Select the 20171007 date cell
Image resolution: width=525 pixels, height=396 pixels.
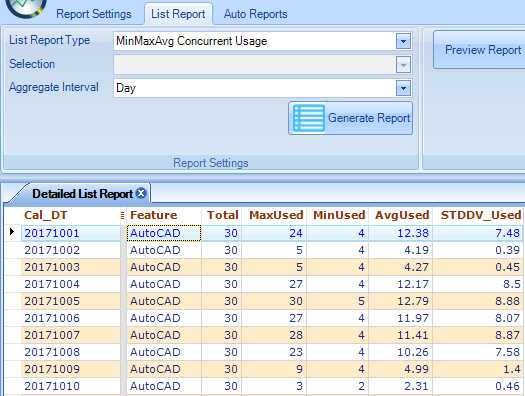pyautogui.click(x=71, y=335)
